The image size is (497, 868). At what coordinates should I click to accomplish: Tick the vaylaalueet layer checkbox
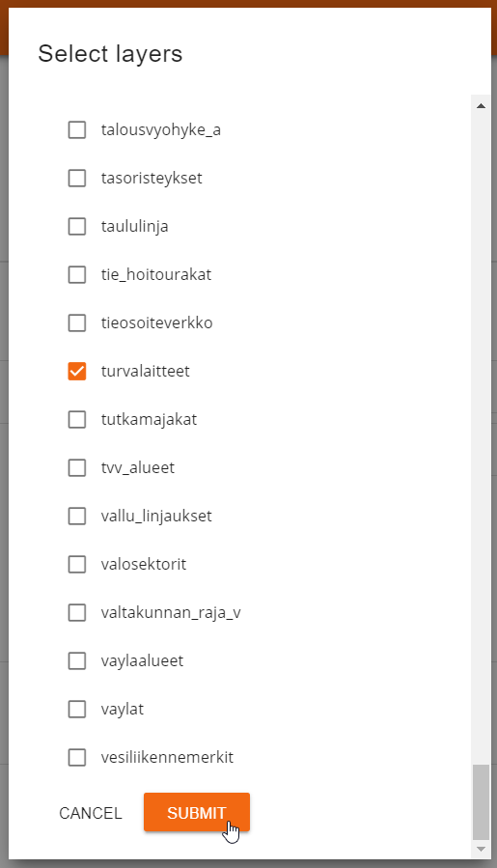coord(77,660)
